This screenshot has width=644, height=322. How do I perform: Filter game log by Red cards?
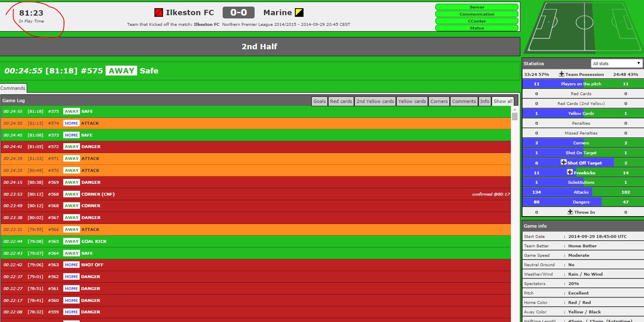tap(341, 101)
